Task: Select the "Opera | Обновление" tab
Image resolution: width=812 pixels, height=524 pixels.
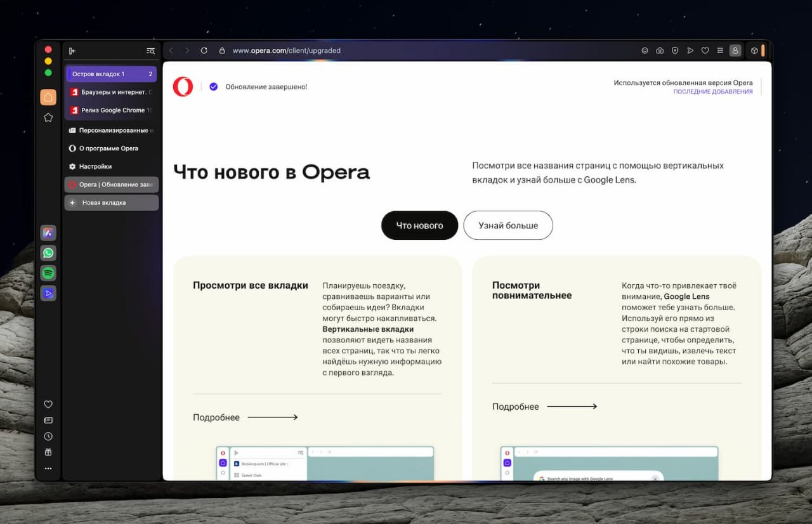Action: tap(111, 185)
